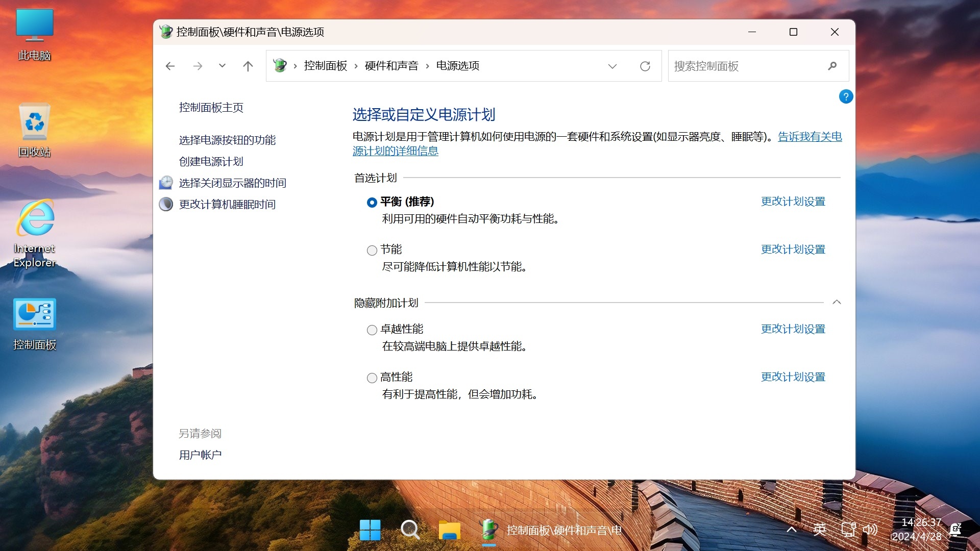Click the up one level arrow
Image resolution: width=980 pixels, height=551 pixels.
click(x=248, y=66)
